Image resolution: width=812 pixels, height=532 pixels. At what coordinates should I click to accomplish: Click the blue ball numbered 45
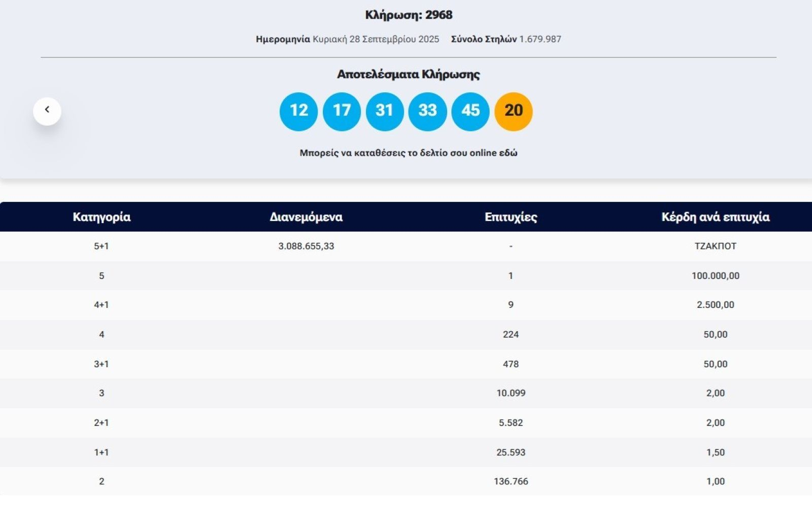(470, 111)
